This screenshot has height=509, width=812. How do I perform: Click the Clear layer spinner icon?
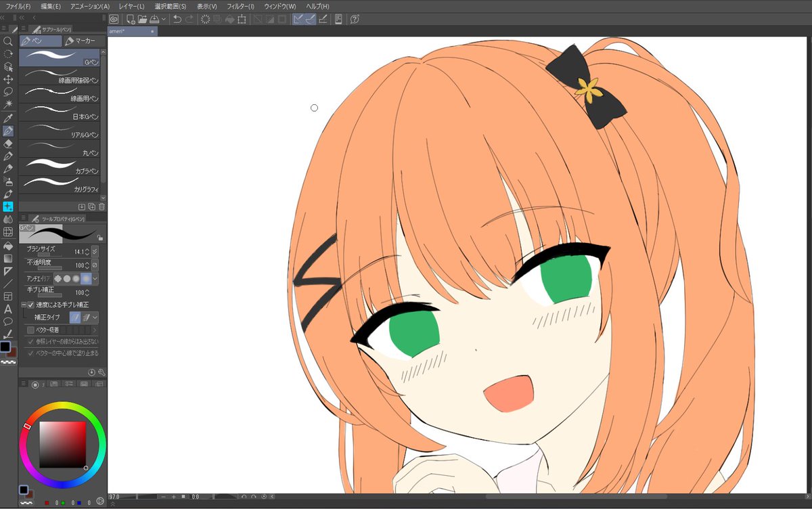pos(205,19)
